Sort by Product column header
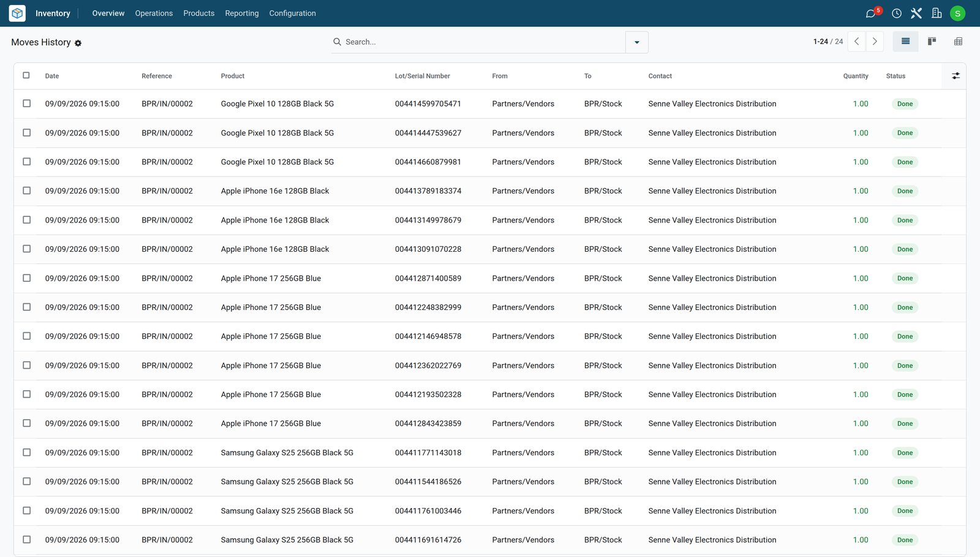Viewport: 980px width, 557px height. pos(233,76)
